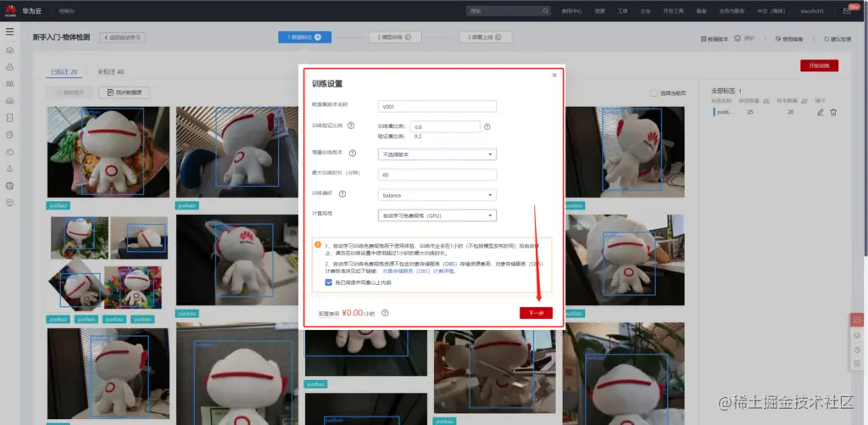Image resolution: width=868 pixels, height=425 pixels.
Task: Switch to the 已标注 20 tab
Action: point(64,72)
